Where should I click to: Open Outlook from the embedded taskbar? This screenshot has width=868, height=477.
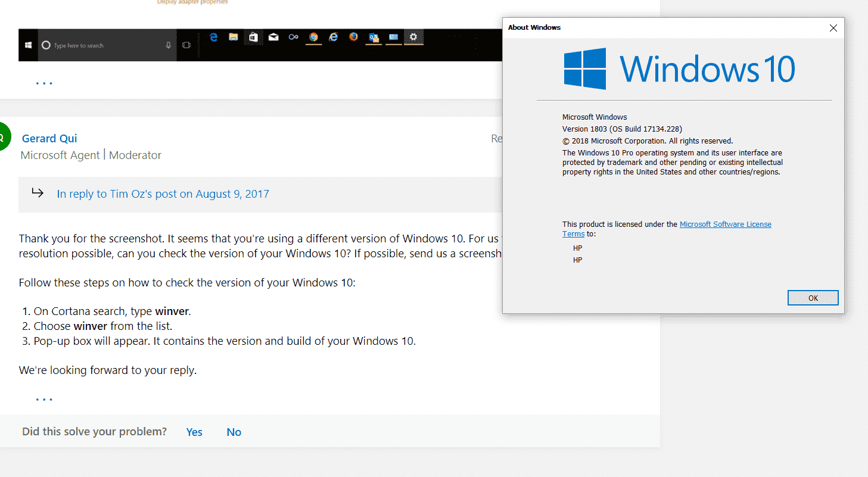coord(374,38)
